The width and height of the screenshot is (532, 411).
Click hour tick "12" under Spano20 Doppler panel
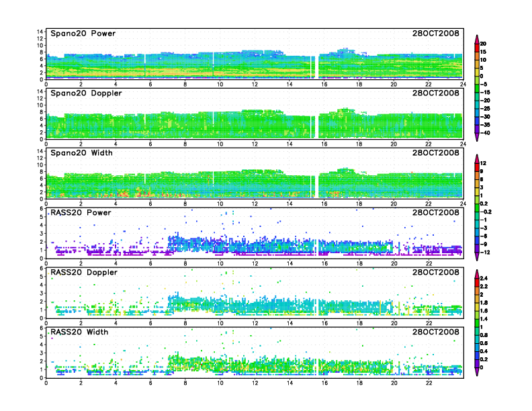tap(255, 144)
